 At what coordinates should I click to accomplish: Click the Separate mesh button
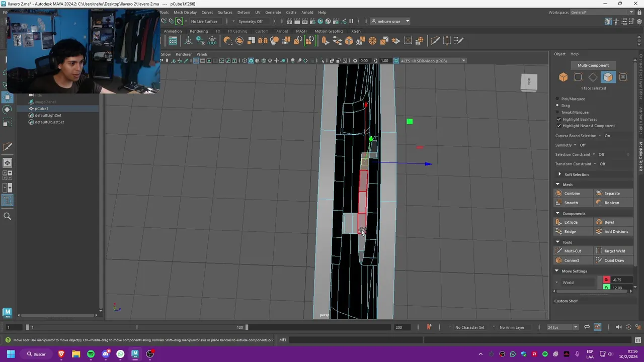[x=613, y=193]
